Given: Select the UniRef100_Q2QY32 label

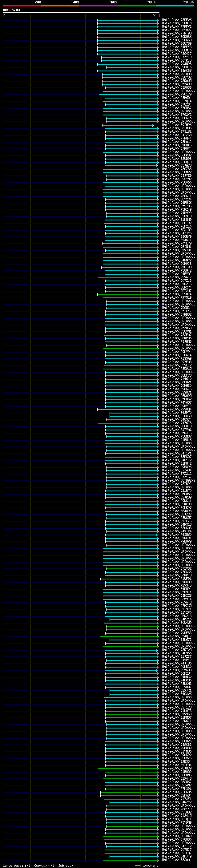Looking at the screenshot, I should point(176,78).
